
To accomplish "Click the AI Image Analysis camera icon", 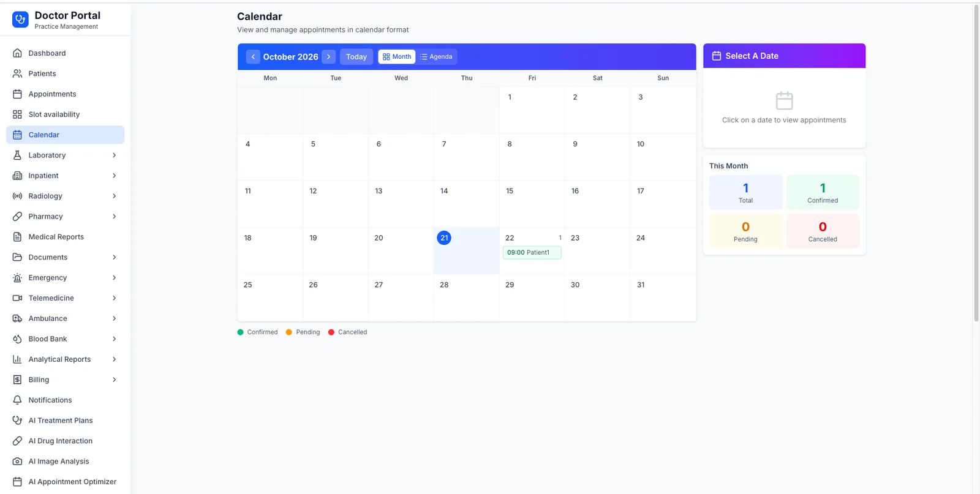I will click(x=17, y=462).
